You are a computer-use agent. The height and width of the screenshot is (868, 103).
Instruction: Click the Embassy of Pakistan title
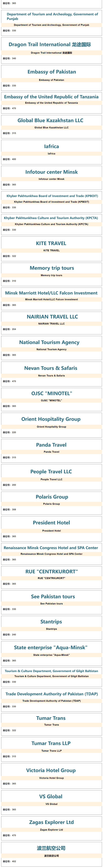pos(51,72)
